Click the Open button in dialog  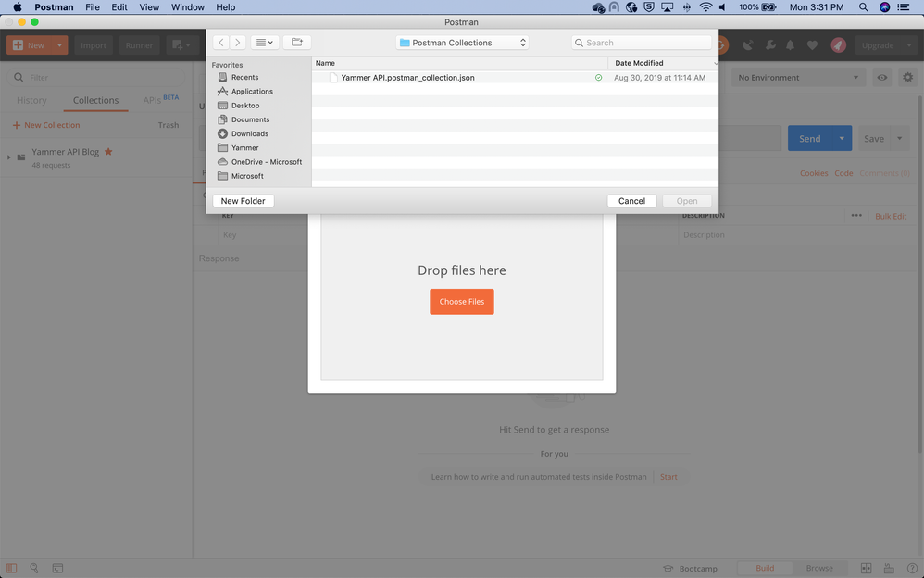click(x=686, y=200)
